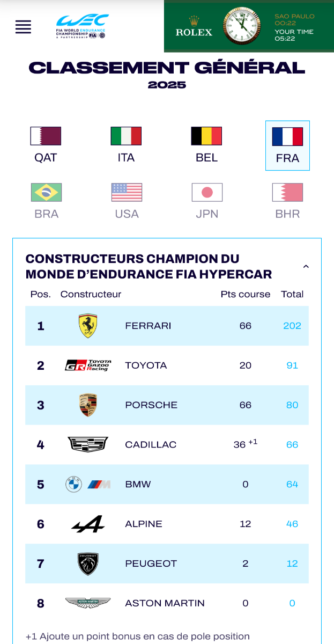
Task: Switch to the FRA round tab
Action: pyautogui.click(x=287, y=145)
